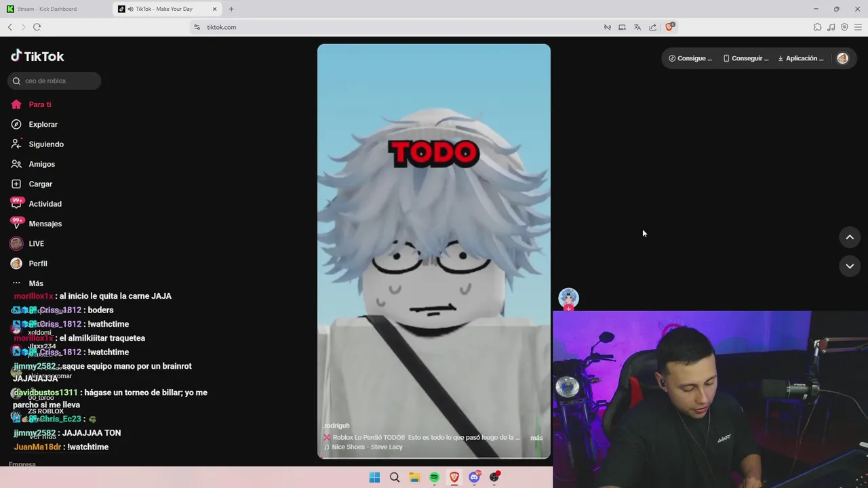Click the search field 'ceo de roblox'
The height and width of the screenshot is (488, 868).
[x=54, y=81]
